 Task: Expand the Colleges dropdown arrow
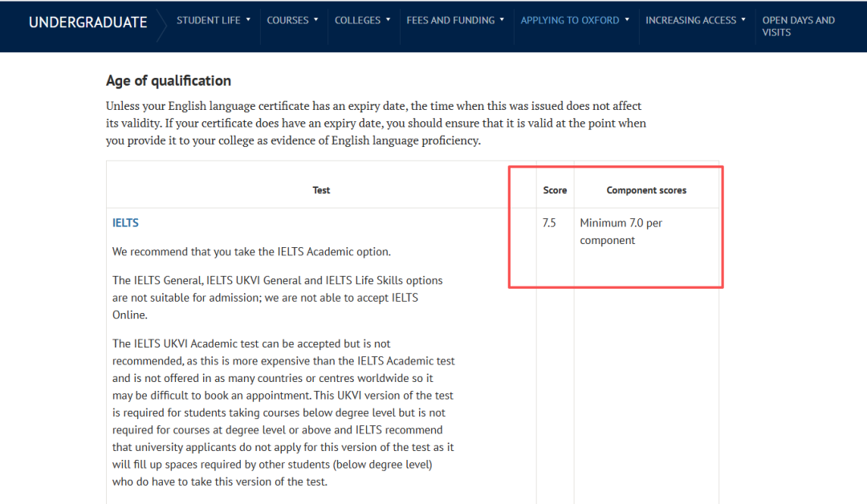(388, 20)
